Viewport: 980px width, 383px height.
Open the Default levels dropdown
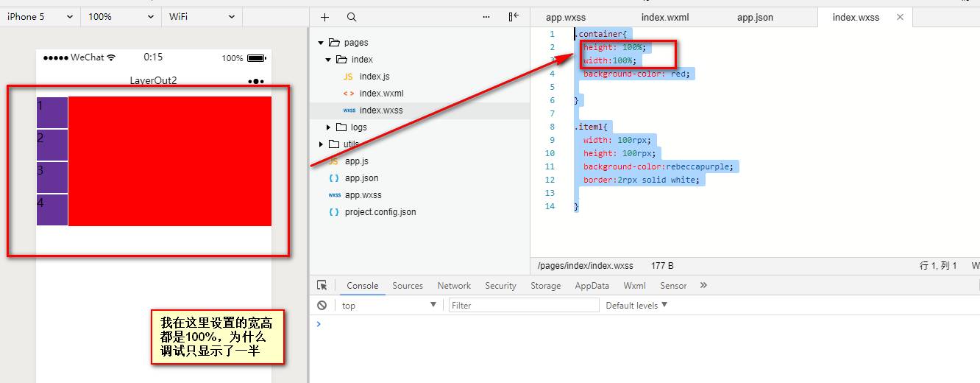click(x=636, y=305)
